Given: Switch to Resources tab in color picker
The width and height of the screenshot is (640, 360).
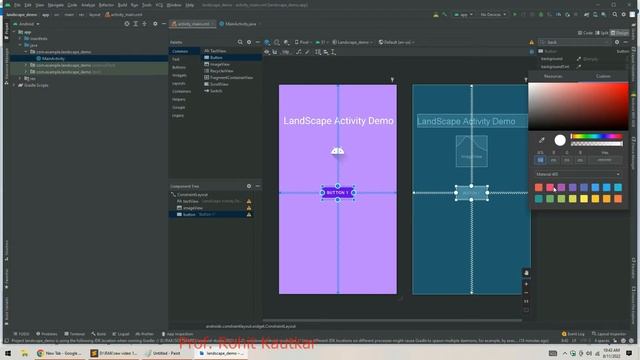Looking at the screenshot, I should [553, 76].
